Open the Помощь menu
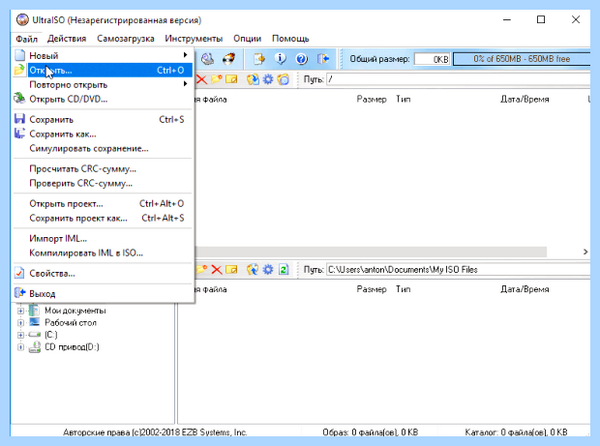600x446 pixels. coord(290,39)
